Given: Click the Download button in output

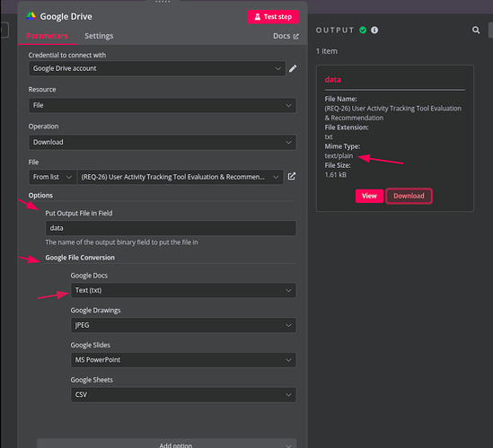Looking at the screenshot, I should [409, 196].
